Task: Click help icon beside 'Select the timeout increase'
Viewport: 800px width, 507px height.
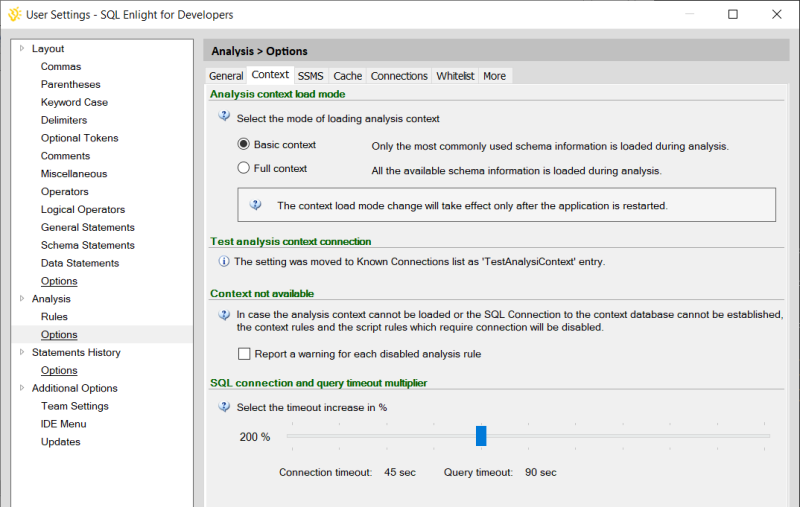Action: [224, 407]
